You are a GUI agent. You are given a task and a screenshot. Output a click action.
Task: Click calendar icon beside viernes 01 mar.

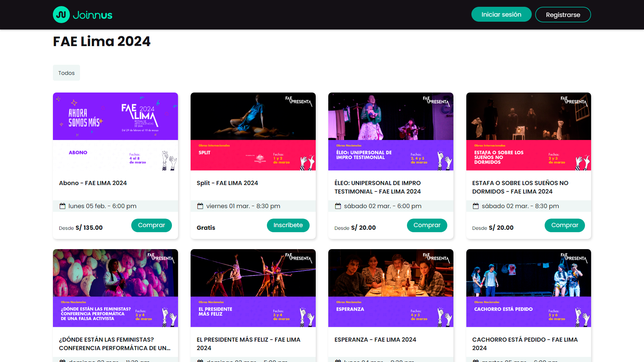click(200, 206)
